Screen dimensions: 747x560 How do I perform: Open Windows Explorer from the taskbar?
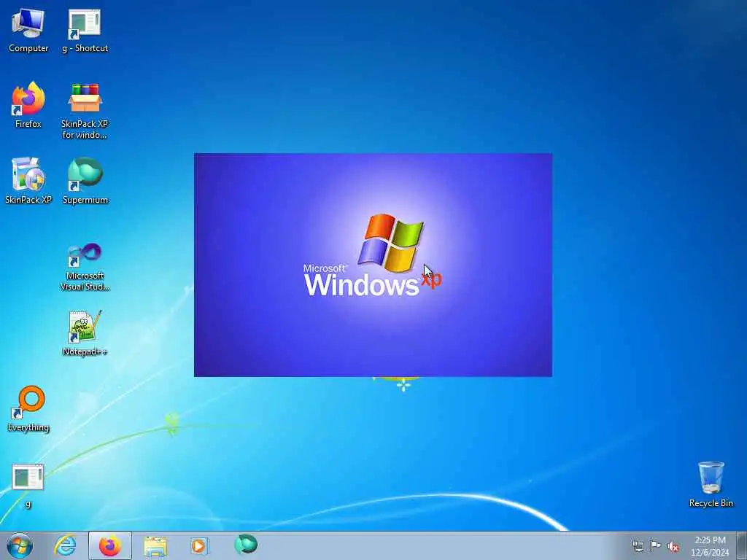point(155,545)
